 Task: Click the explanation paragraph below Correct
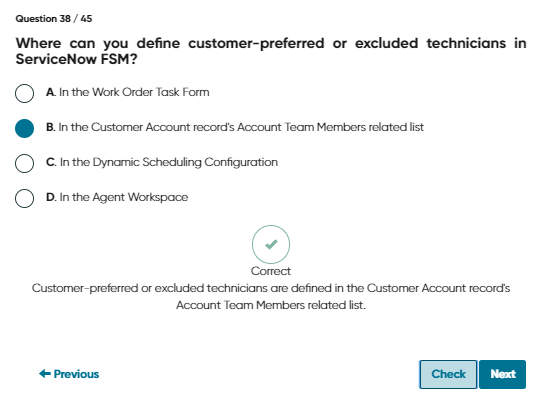(271, 296)
